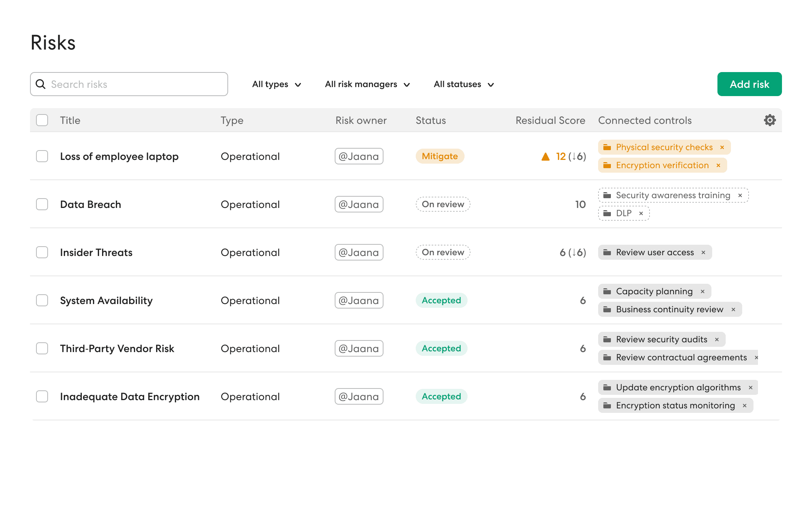This screenshot has width=812, height=530.
Task: Tick the Data Breach row checkbox
Action: [42, 204]
